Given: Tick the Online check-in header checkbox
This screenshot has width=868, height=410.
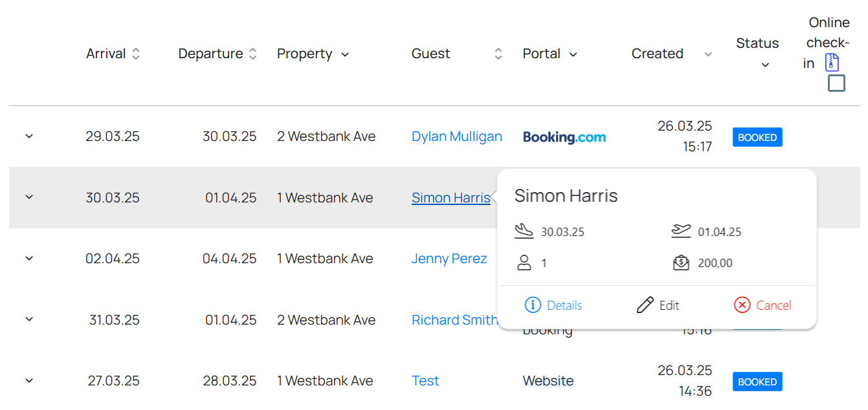Looking at the screenshot, I should (836, 83).
